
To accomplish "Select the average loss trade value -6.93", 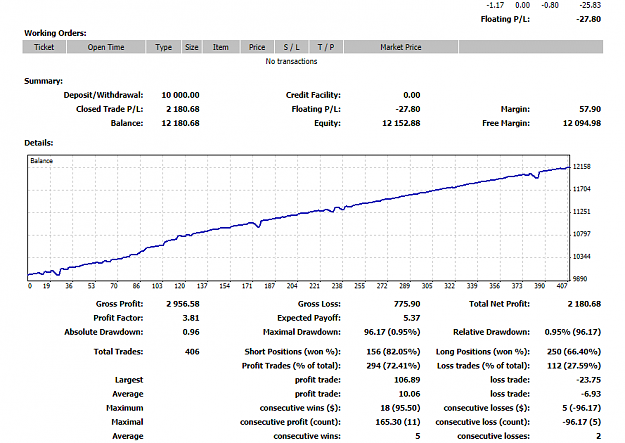I will click(591, 394).
